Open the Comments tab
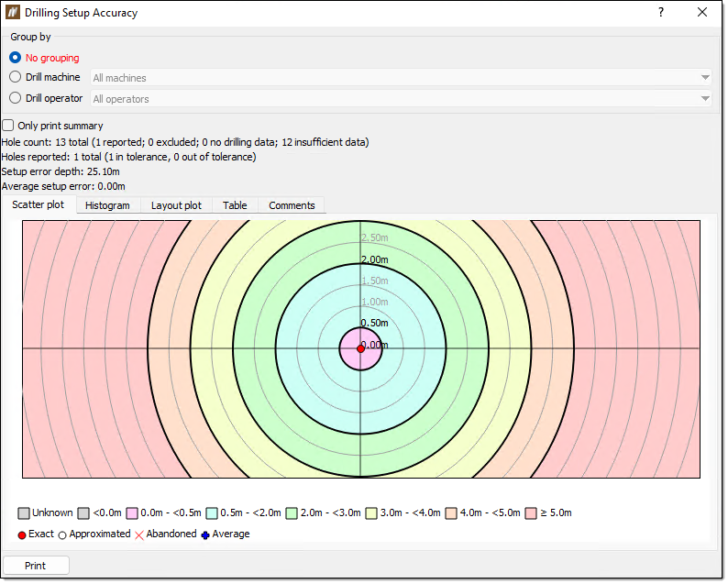Screen dimensions: 728x584 pos(292,205)
